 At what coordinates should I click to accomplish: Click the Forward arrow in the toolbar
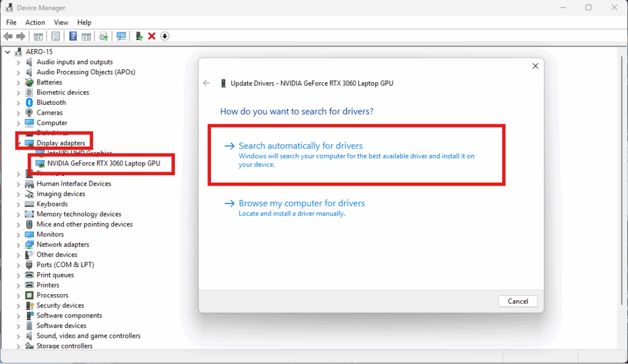(x=20, y=36)
